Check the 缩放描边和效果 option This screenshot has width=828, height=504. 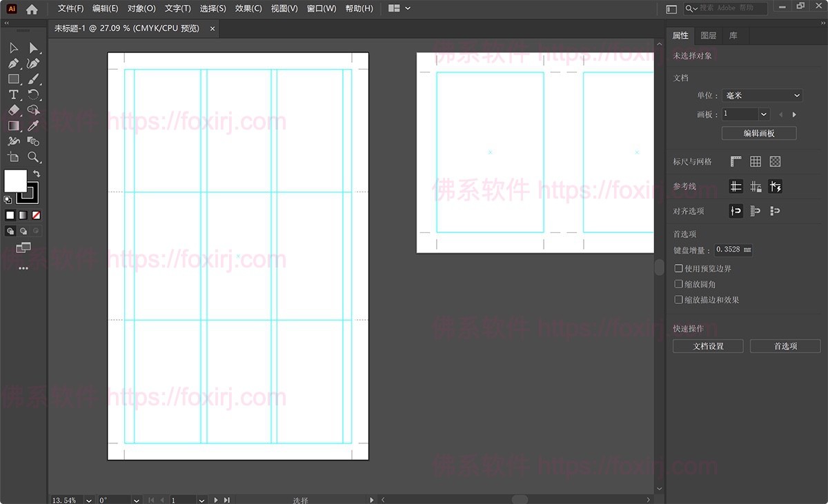[678, 299]
